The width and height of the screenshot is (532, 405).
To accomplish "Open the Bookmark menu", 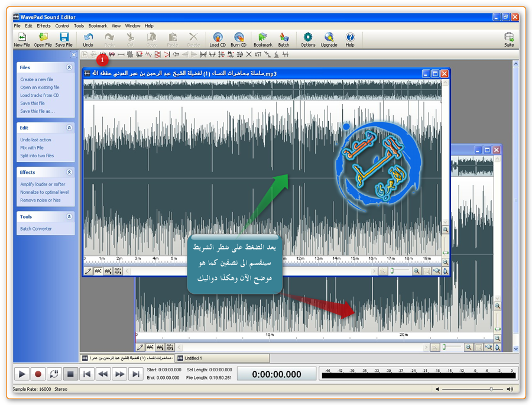I will point(98,26).
